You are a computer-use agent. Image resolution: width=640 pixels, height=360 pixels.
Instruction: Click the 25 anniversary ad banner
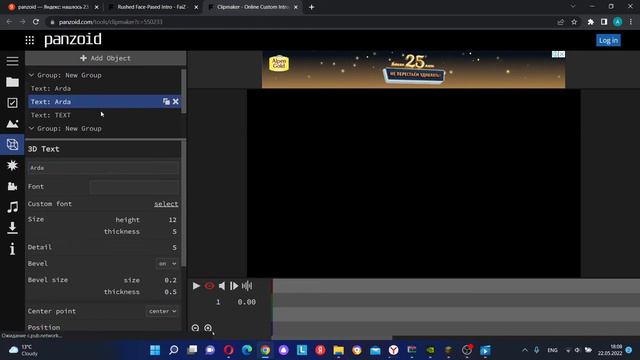click(x=413, y=70)
